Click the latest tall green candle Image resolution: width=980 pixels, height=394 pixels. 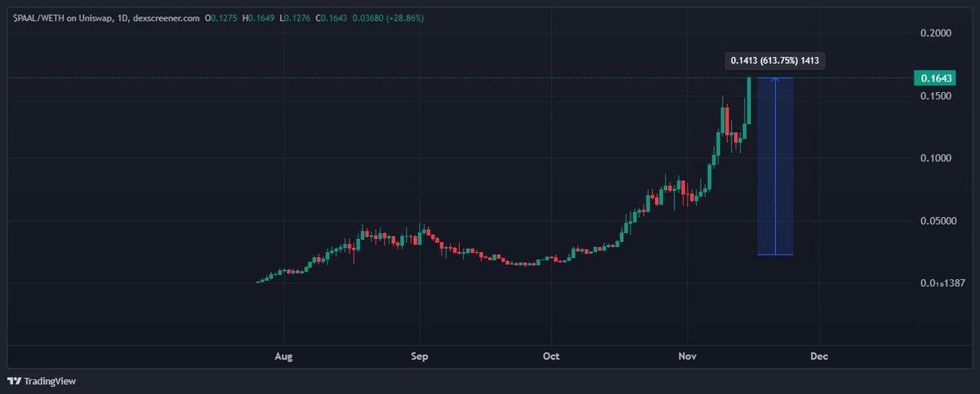tap(748, 100)
